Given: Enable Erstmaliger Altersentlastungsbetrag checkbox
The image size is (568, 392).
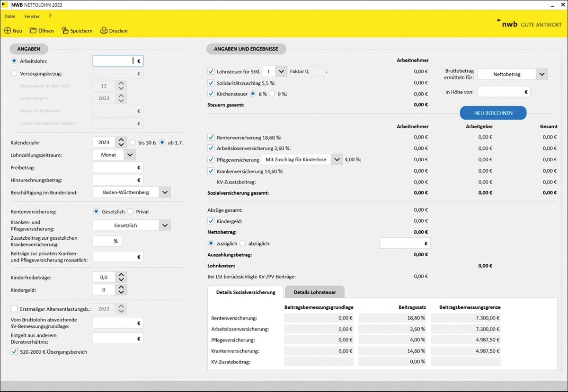Looking at the screenshot, I should coord(14,309).
